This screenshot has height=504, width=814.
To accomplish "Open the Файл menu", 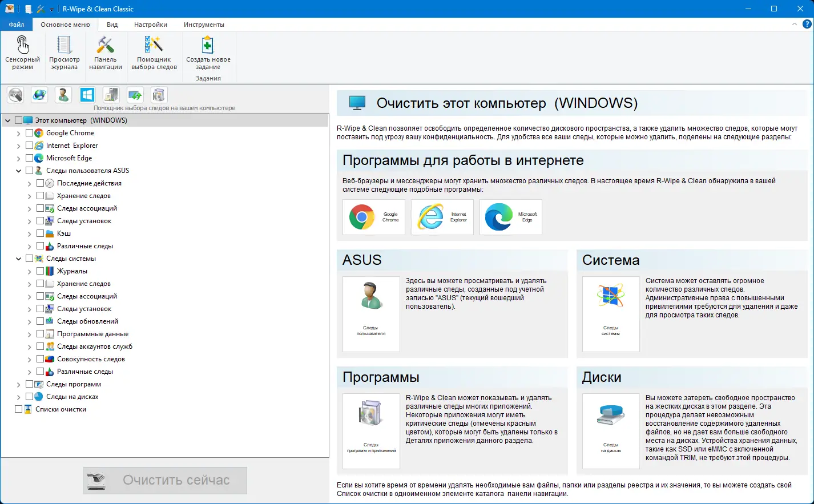I will click(17, 24).
